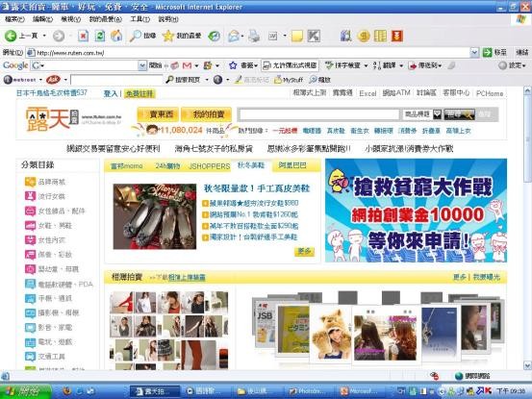The height and width of the screenshot is (399, 532).
Task: Open the 編輯 Edit menu
Action: tap(42, 19)
